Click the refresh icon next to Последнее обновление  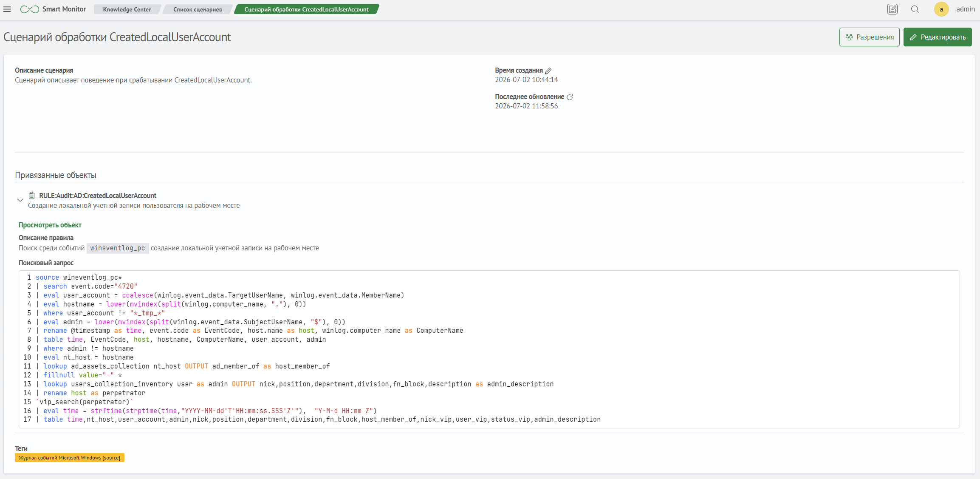pyautogui.click(x=570, y=97)
